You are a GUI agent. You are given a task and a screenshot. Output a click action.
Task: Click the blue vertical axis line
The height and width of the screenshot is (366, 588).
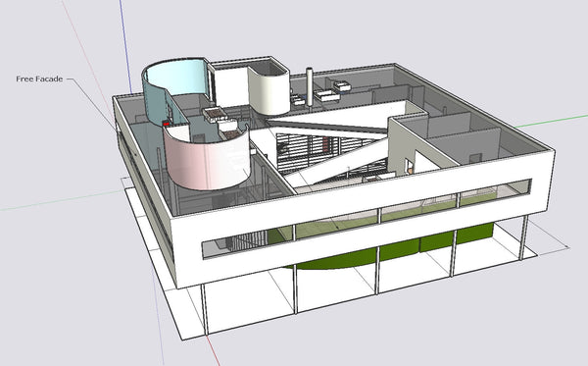(x=126, y=45)
